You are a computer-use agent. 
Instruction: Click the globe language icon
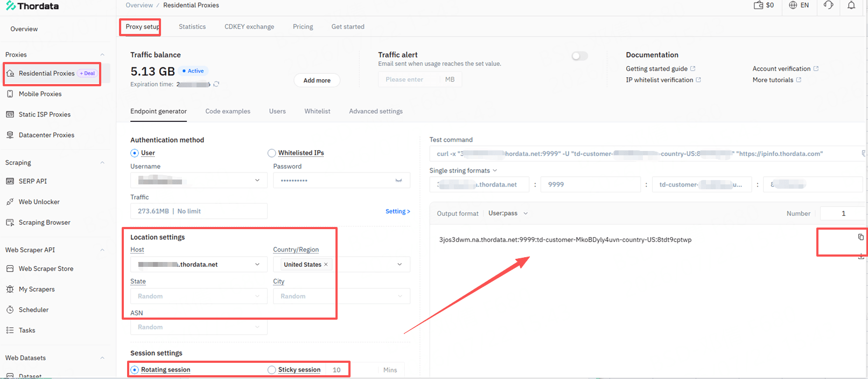[x=793, y=5]
